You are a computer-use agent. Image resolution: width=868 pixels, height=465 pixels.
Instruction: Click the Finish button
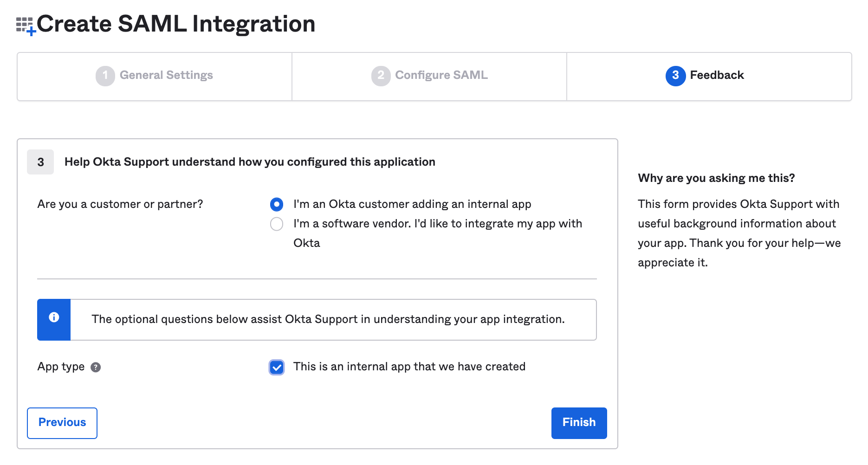tap(578, 423)
